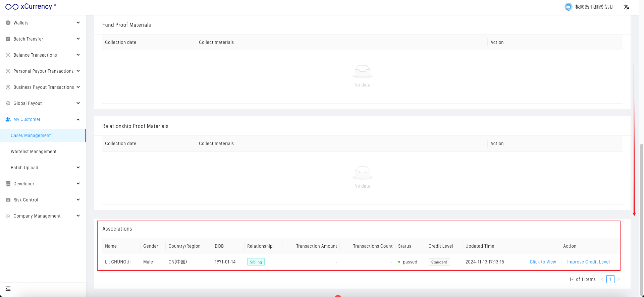Expand Business Payout Transactions chevron

pos(78,87)
